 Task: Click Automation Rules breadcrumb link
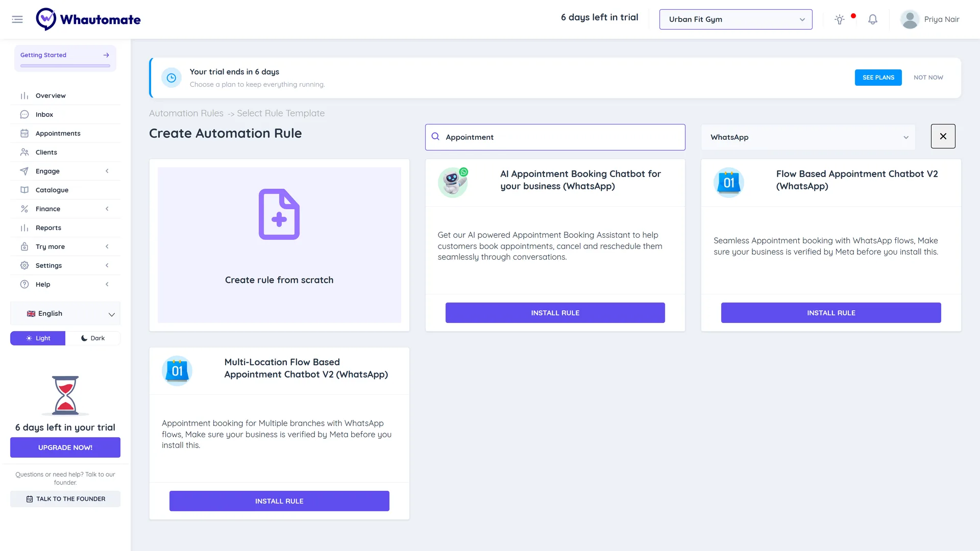point(186,113)
